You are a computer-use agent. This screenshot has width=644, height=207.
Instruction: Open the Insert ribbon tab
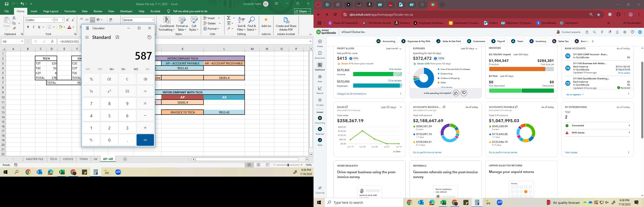point(34,11)
